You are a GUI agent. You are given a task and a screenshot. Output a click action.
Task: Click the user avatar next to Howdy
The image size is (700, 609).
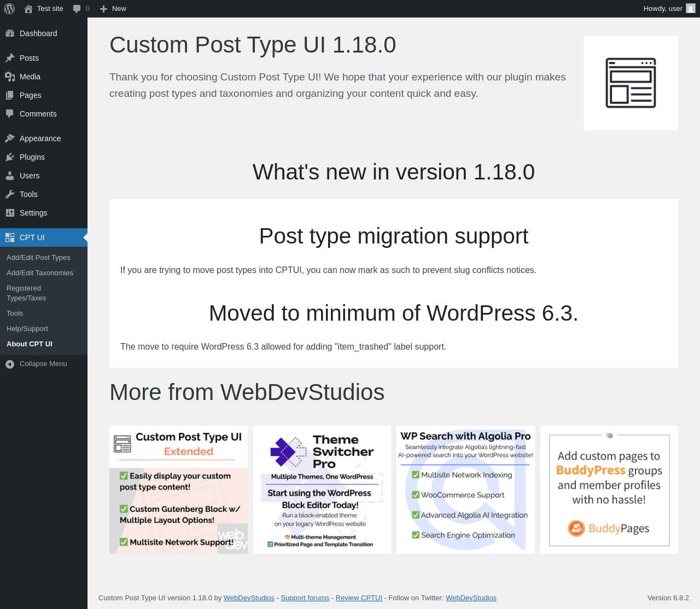point(691,9)
